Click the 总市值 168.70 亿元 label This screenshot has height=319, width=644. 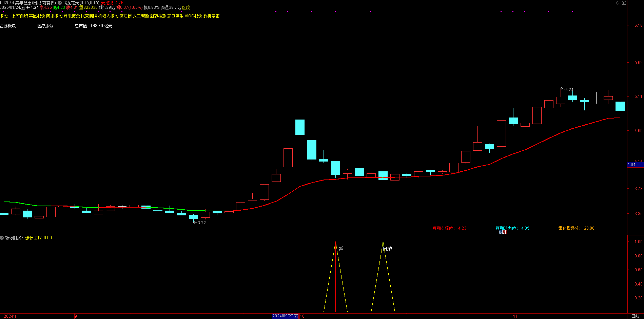93,26
